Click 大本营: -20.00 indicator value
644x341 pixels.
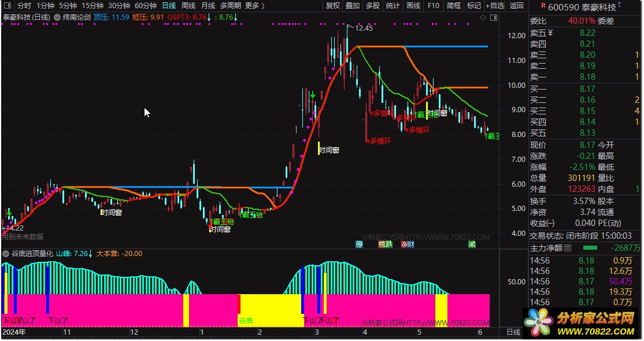119,254
